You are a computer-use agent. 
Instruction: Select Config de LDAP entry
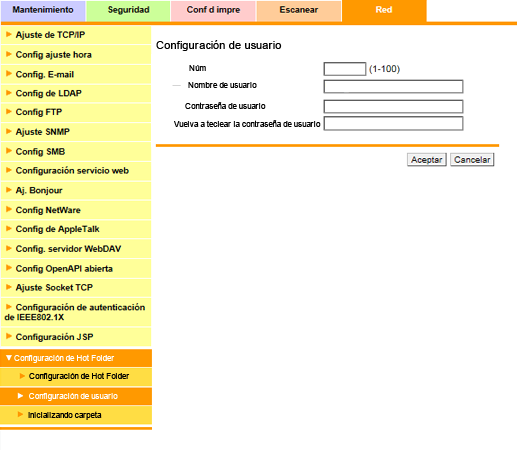[x=76, y=93]
